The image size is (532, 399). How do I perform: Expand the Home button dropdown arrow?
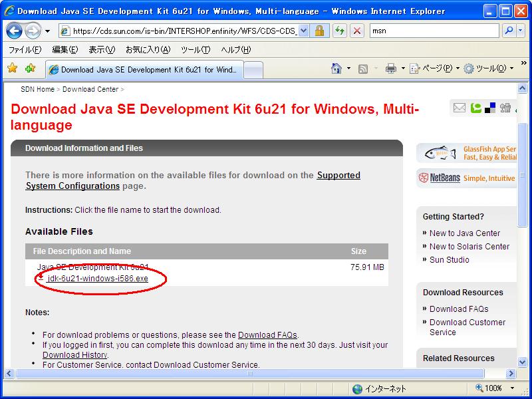(348, 68)
